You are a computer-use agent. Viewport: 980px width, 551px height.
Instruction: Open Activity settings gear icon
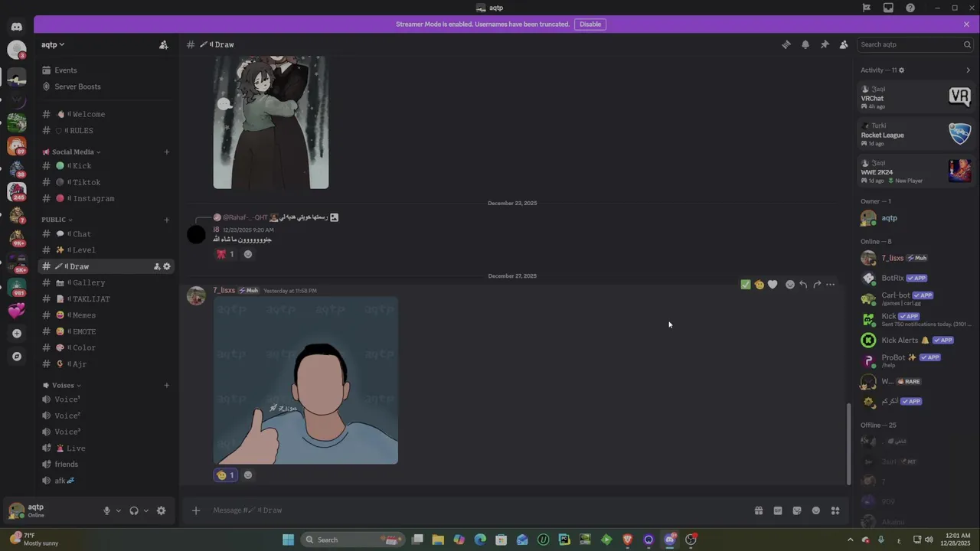click(x=901, y=70)
